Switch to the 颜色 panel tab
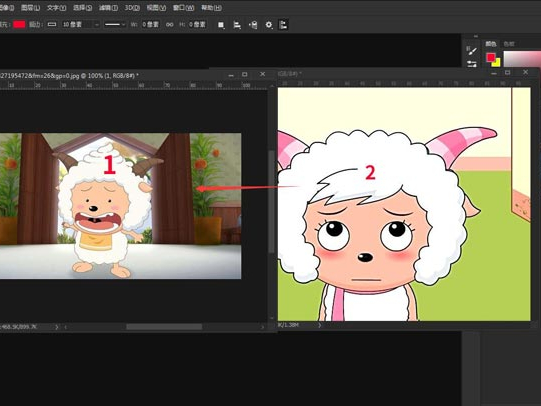This screenshot has height=406, width=541. click(491, 44)
